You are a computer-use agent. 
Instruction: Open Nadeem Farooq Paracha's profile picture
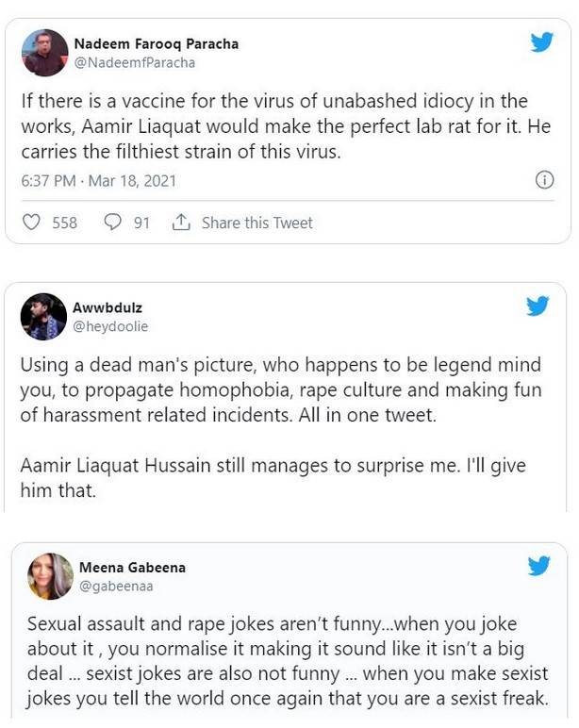[x=45, y=53]
